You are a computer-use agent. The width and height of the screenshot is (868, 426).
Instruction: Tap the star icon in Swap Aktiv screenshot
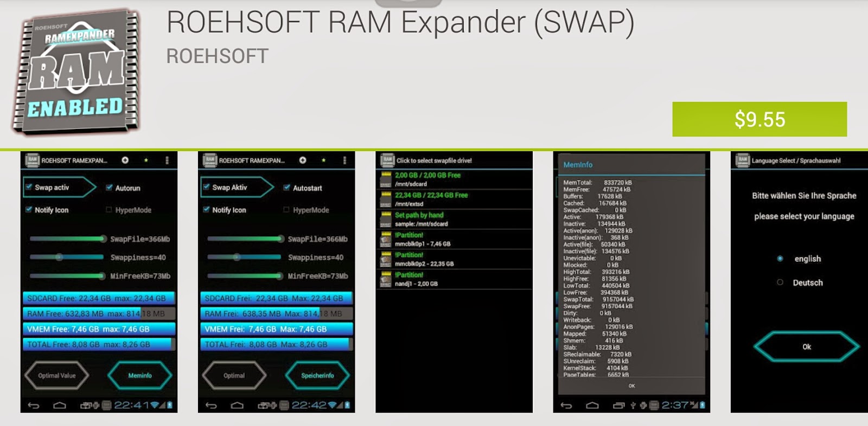point(324,160)
